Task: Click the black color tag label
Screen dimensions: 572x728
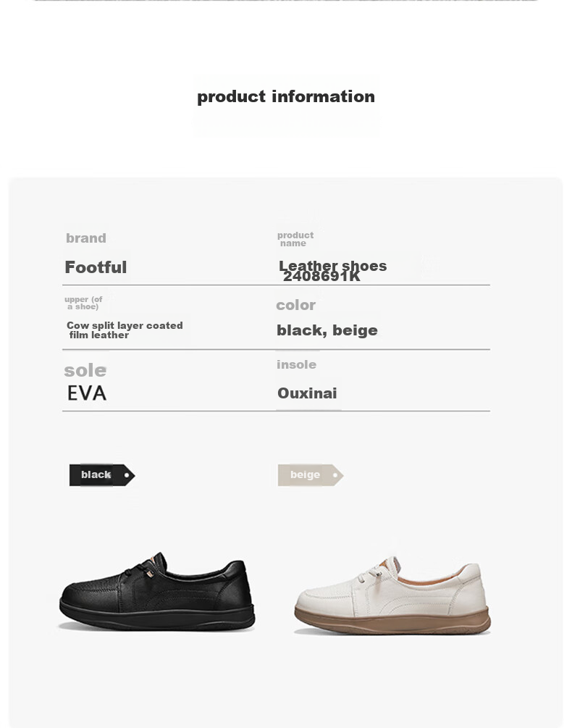Action: (x=101, y=475)
